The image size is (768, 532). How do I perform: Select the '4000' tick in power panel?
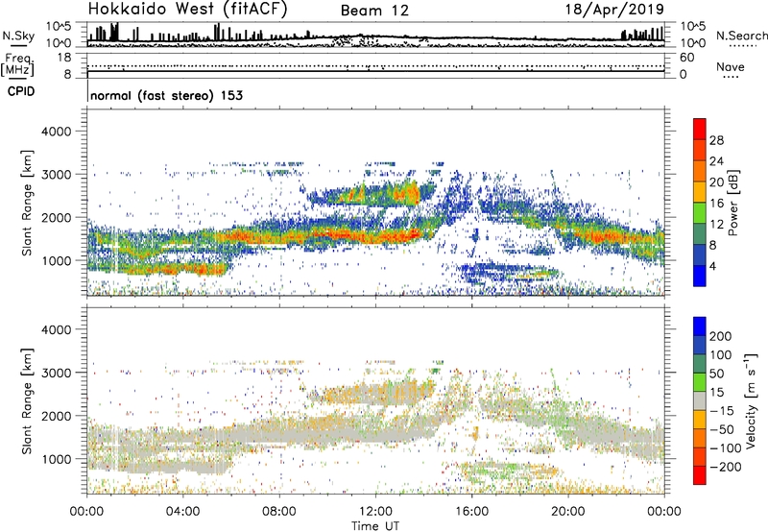click(x=56, y=132)
